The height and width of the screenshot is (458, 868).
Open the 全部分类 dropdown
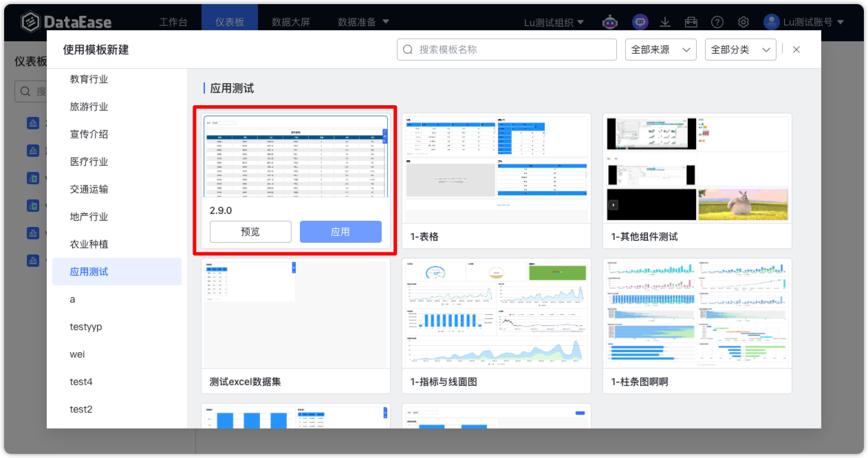tap(740, 49)
